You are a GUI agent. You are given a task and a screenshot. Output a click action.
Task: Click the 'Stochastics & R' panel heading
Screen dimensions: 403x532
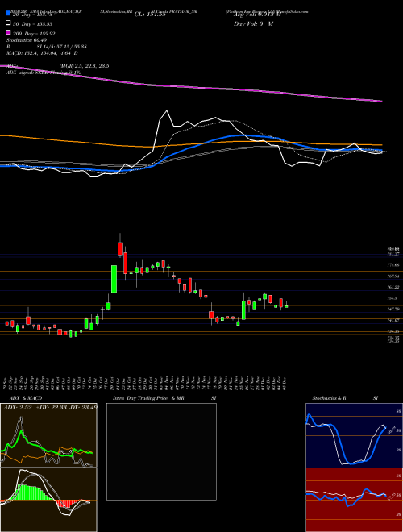(329, 398)
